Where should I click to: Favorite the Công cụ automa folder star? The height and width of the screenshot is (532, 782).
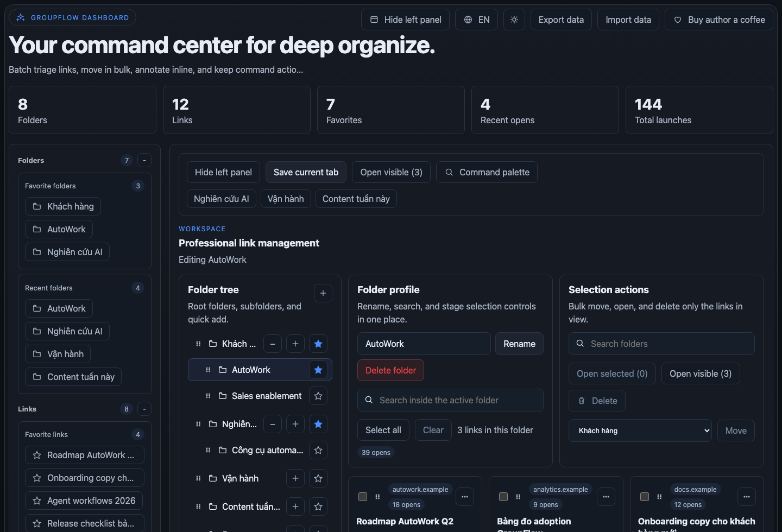click(x=318, y=450)
